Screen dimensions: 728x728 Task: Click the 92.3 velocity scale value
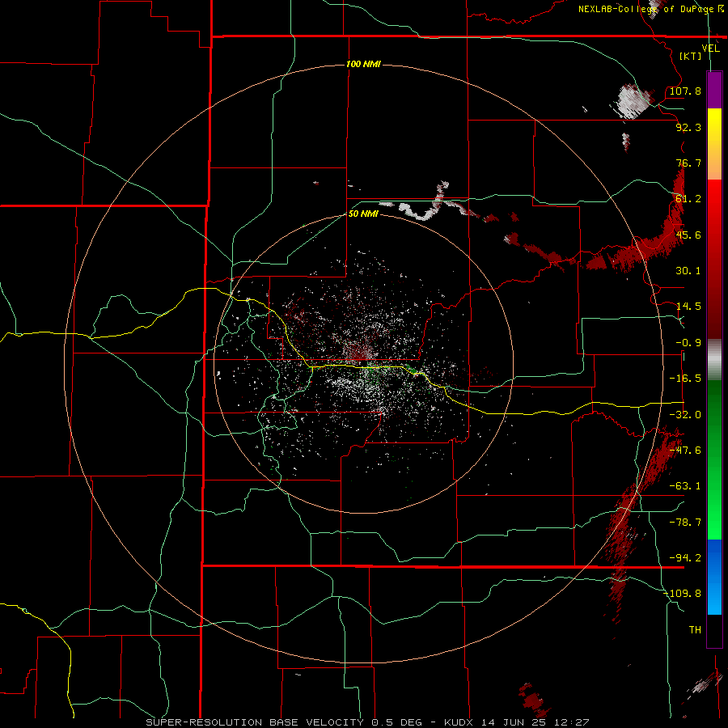(x=688, y=127)
